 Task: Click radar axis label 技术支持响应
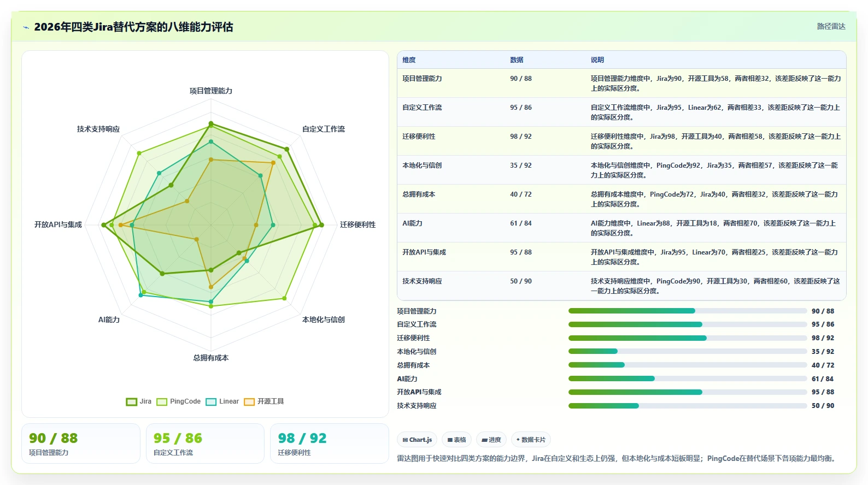pos(98,129)
